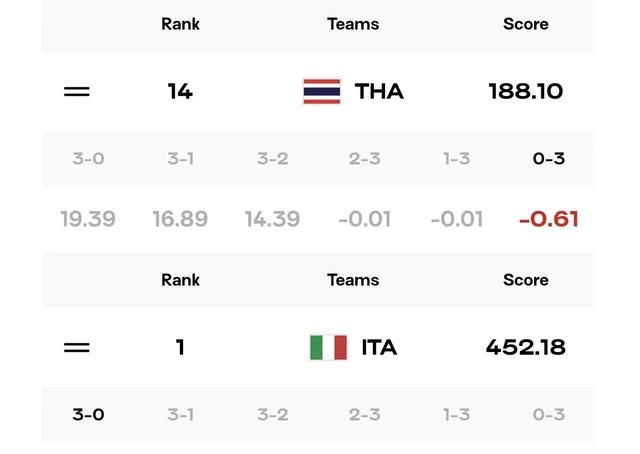Click the red -0.61 points value

point(549,219)
